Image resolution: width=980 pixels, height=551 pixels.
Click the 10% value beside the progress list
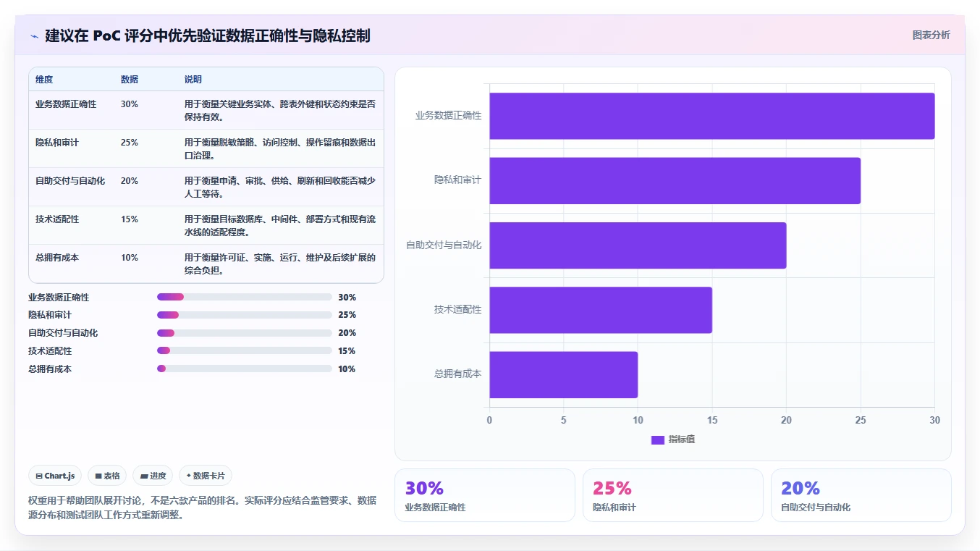[347, 369]
